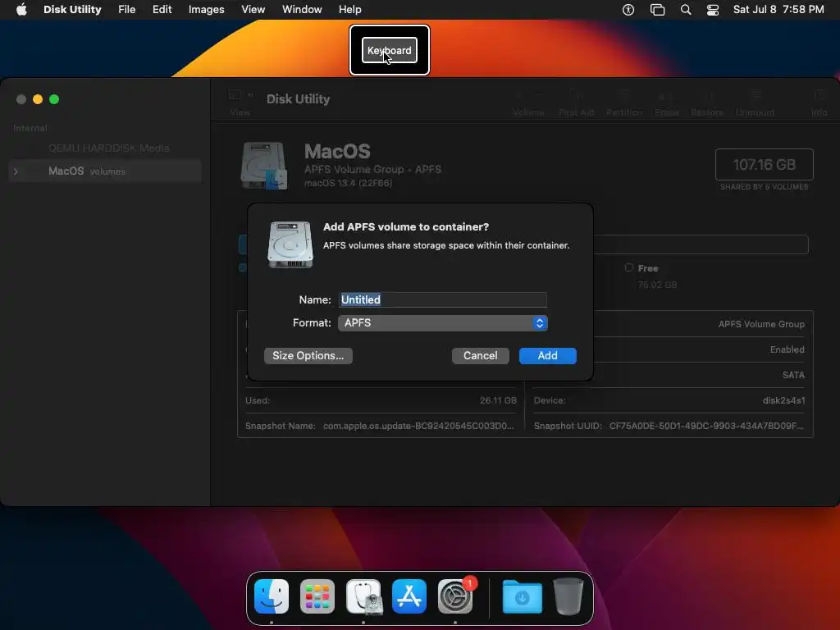Select MacOS volumes in the sidebar
The height and width of the screenshot is (630, 840).
point(105,171)
